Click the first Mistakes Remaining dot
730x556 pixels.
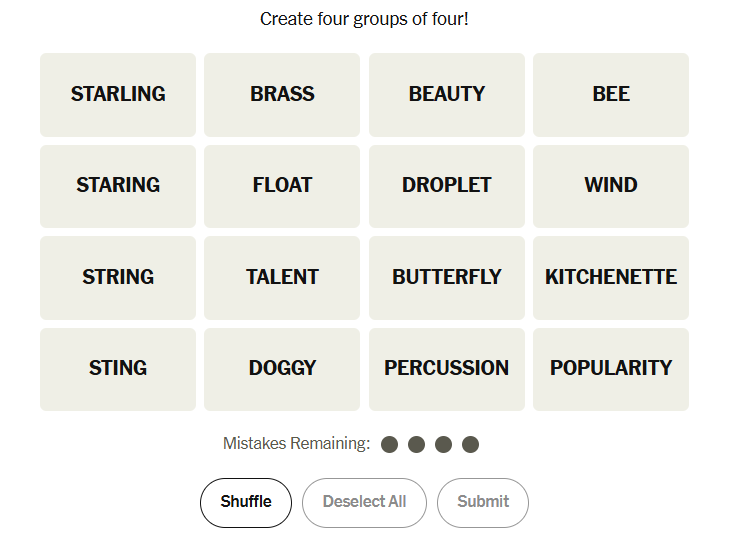pyautogui.click(x=390, y=444)
